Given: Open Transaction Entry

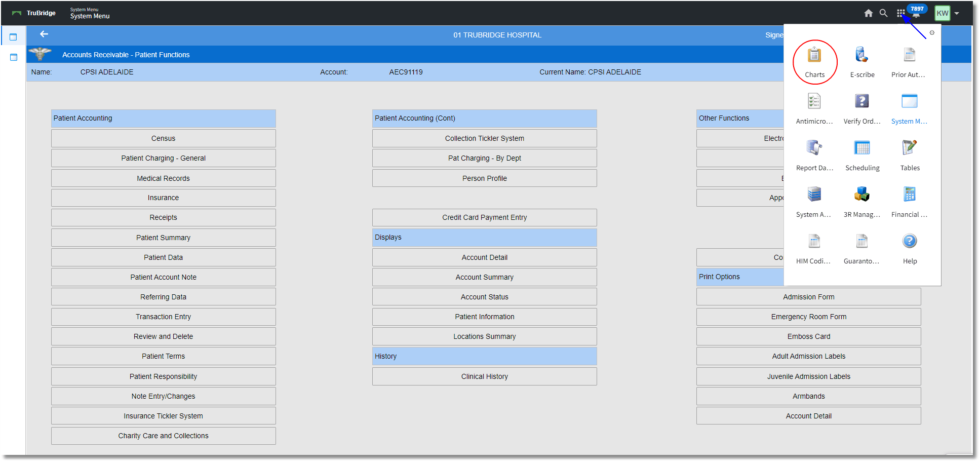Looking at the screenshot, I should coord(163,317).
